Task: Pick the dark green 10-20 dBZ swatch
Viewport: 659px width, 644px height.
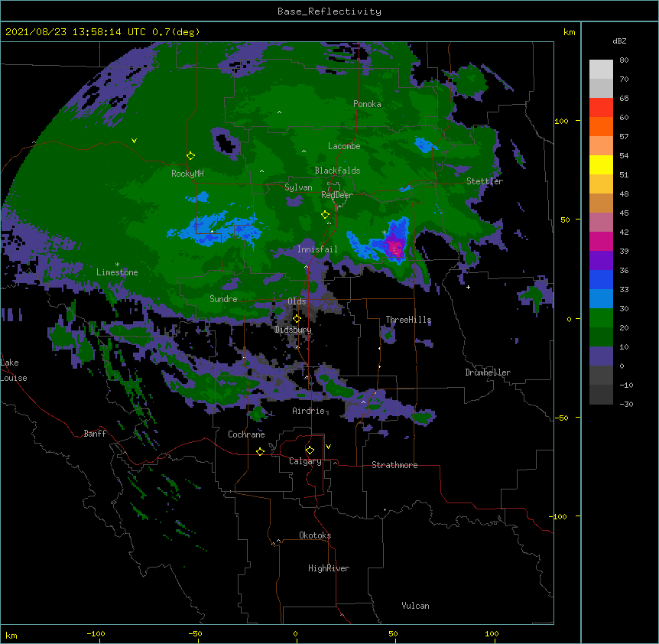Action: 601,337
